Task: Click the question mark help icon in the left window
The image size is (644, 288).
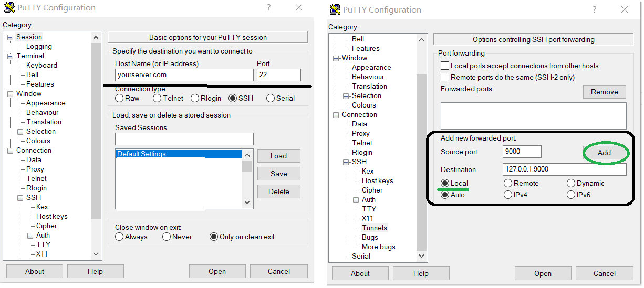Action: click(268, 7)
